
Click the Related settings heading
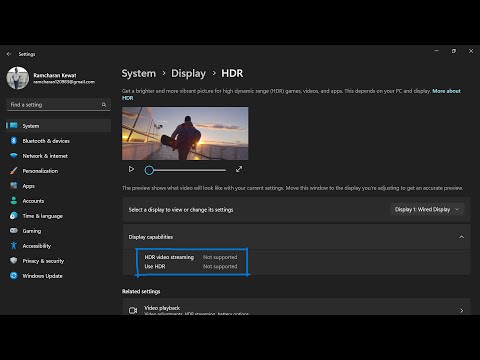(x=141, y=291)
